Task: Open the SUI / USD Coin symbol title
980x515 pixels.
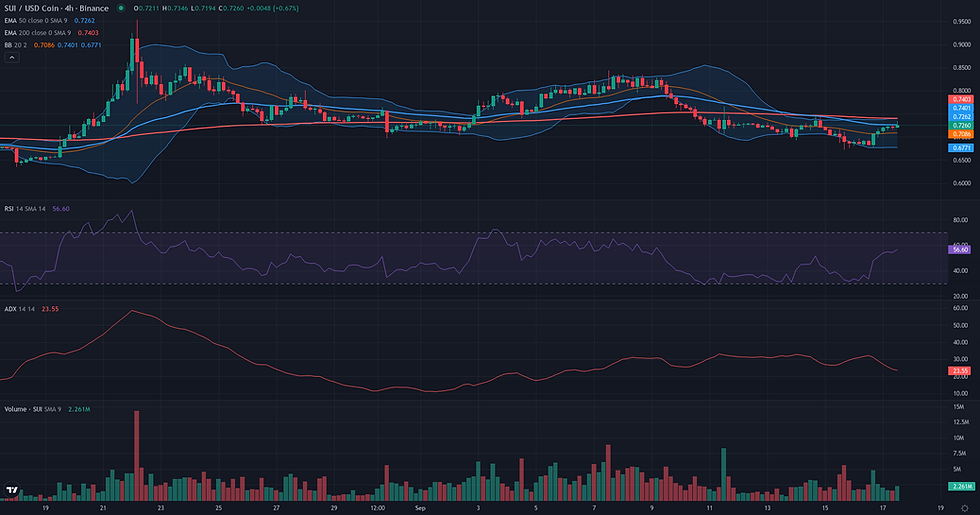Action: point(56,8)
